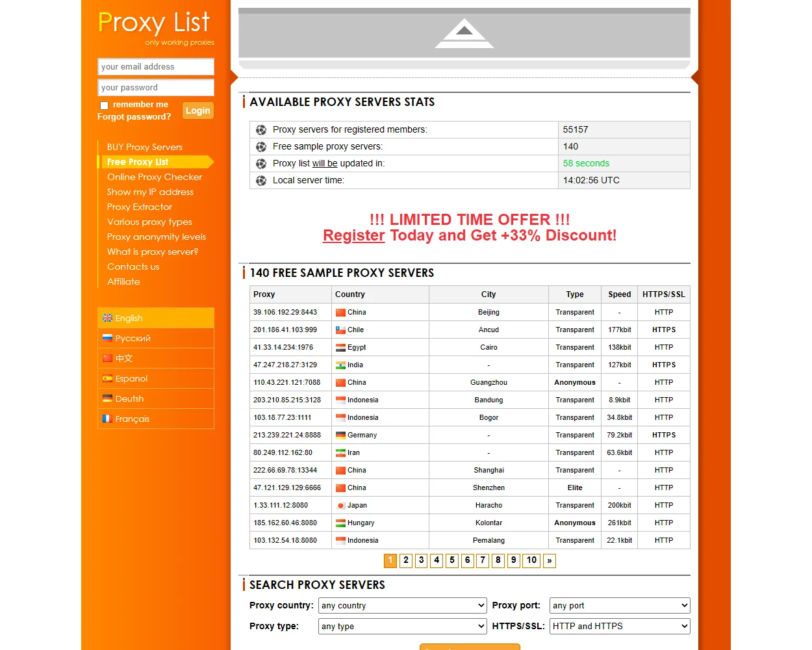
Task: Open Show my IP address page
Action: tap(150, 192)
